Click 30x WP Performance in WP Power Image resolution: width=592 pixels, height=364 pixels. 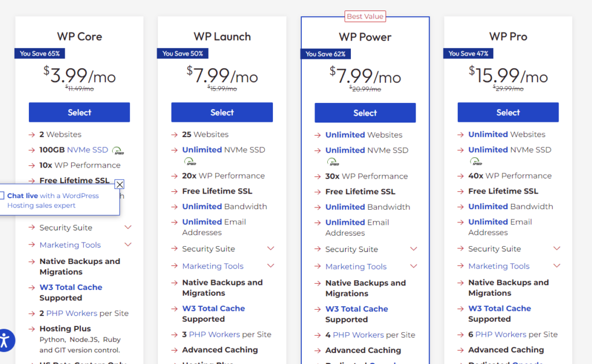point(367,176)
